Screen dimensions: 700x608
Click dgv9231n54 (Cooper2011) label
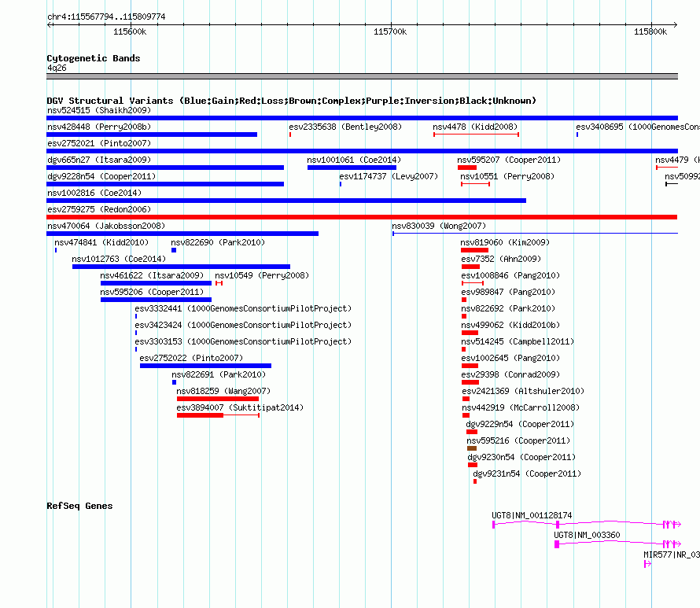pos(527,474)
